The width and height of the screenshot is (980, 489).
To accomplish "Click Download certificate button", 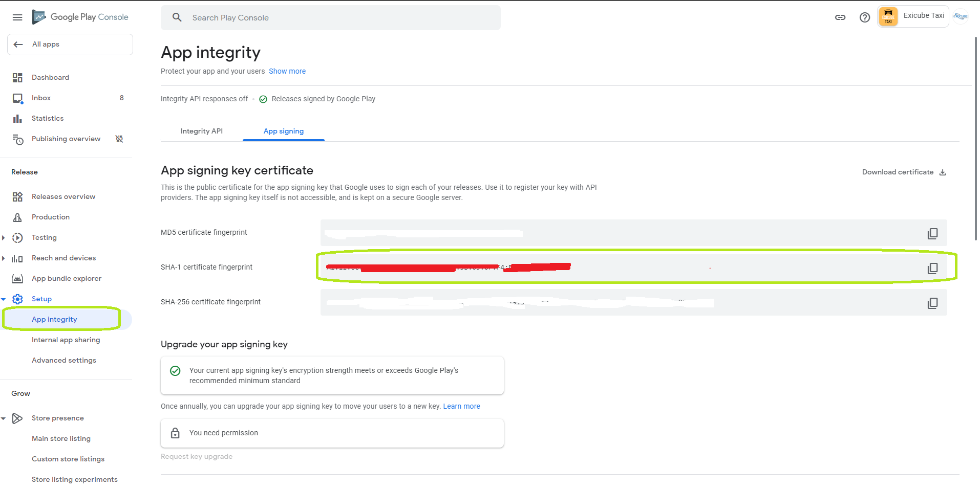I will (x=904, y=172).
